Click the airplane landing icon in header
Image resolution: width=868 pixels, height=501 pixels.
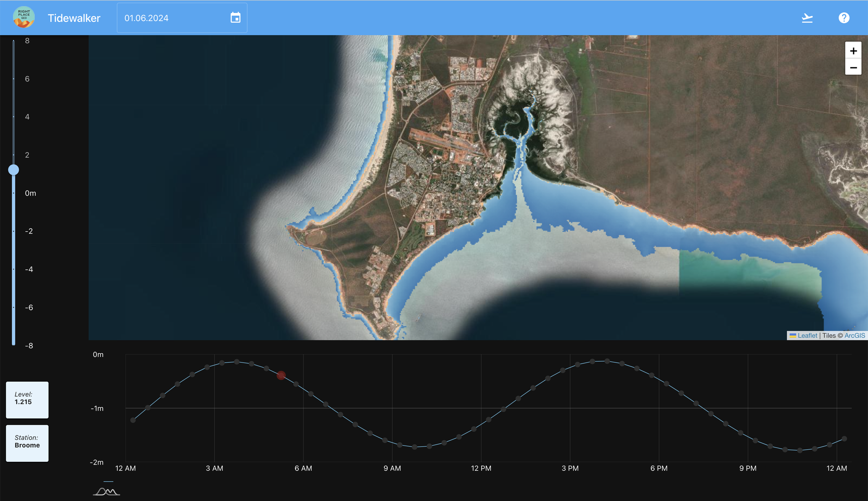807,18
